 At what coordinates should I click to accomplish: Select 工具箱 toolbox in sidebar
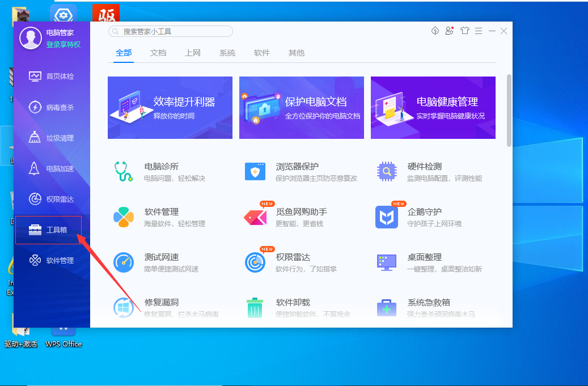48,230
